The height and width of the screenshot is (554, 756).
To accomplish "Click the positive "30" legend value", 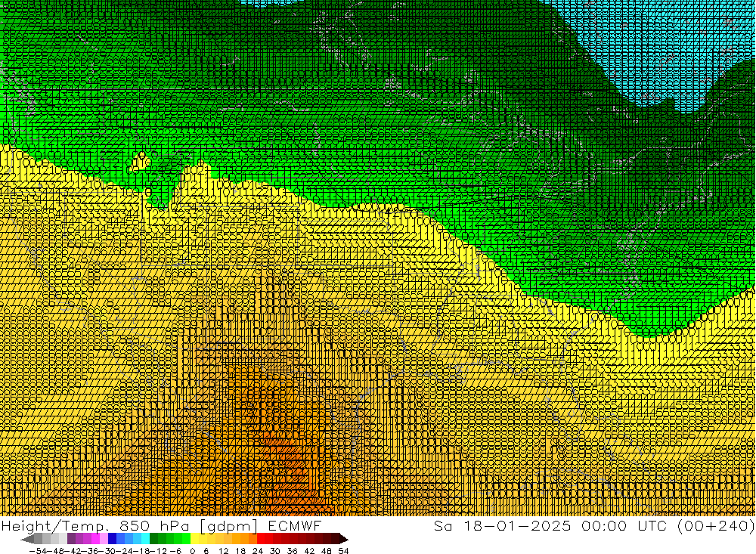I will click(x=275, y=551).
